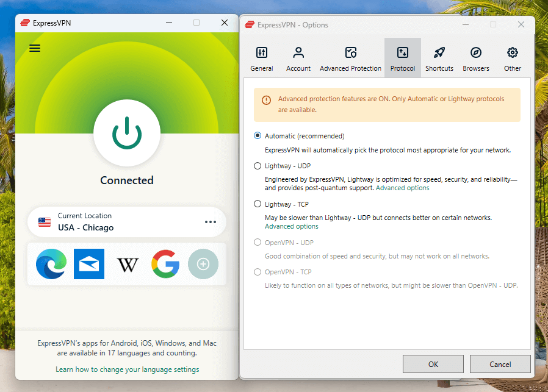The width and height of the screenshot is (548, 392).
Task: Select the Lightway - TCP protocol
Action: click(258, 204)
